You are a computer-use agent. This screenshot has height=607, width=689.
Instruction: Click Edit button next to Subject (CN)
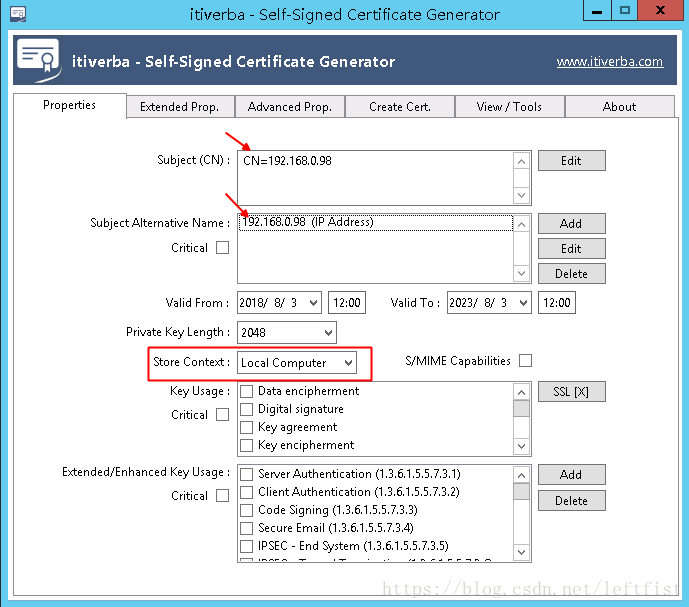click(x=571, y=161)
